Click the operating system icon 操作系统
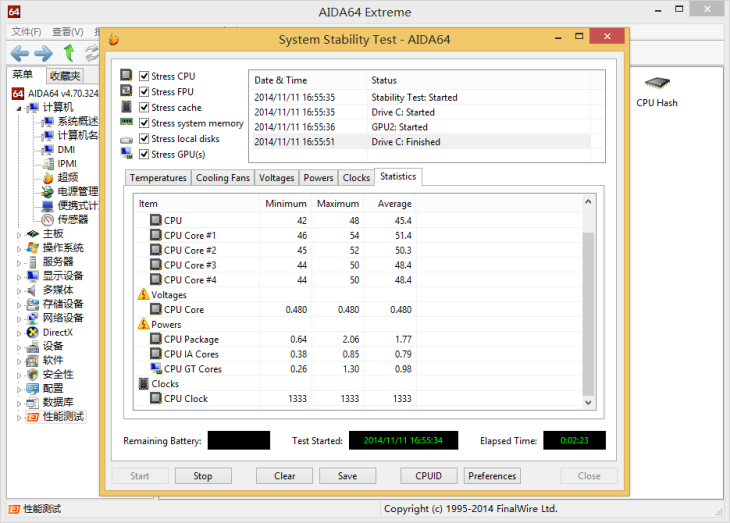Image resolution: width=730 pixels, height=523 pixels. [x=33, y=248]
